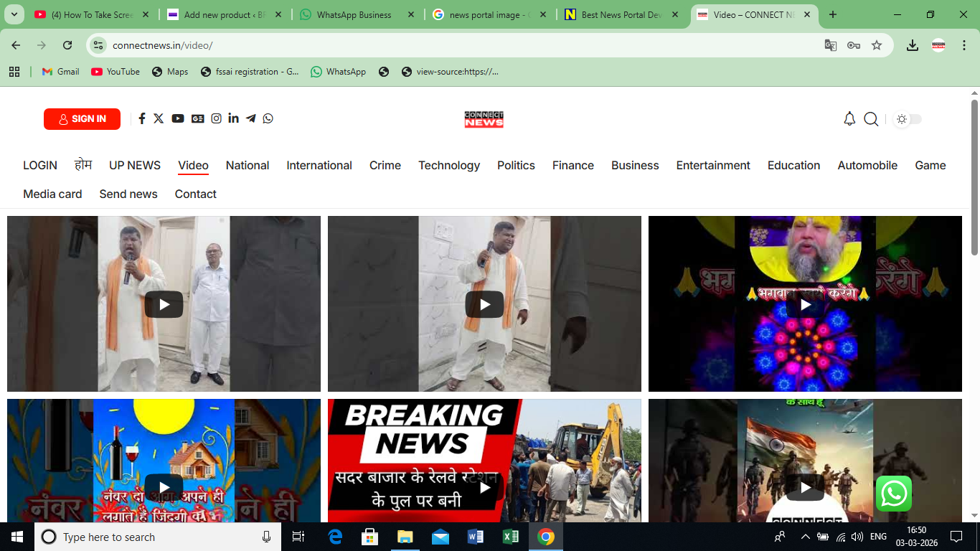Image resolution: width=980 pixels, height=551 pixels.
Task: Open the Instagram icon in the header
Action: point(216,118)
